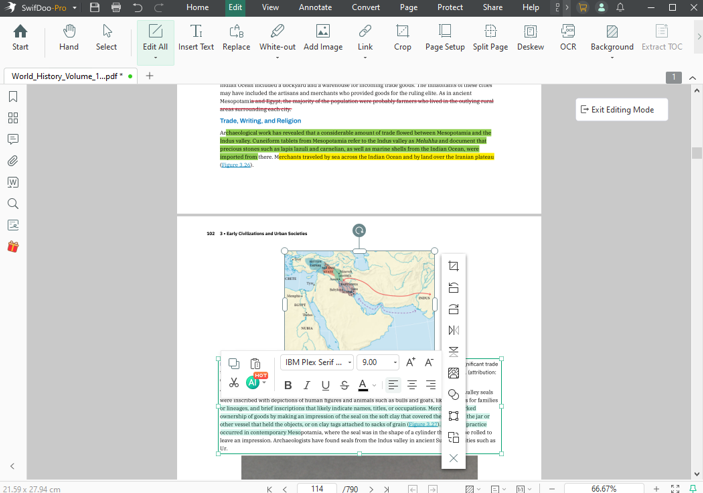This screenshot has width=703, height=493.
Task: Rotate image counterclockwise in floating toolbar
Action: coord(453,288)
